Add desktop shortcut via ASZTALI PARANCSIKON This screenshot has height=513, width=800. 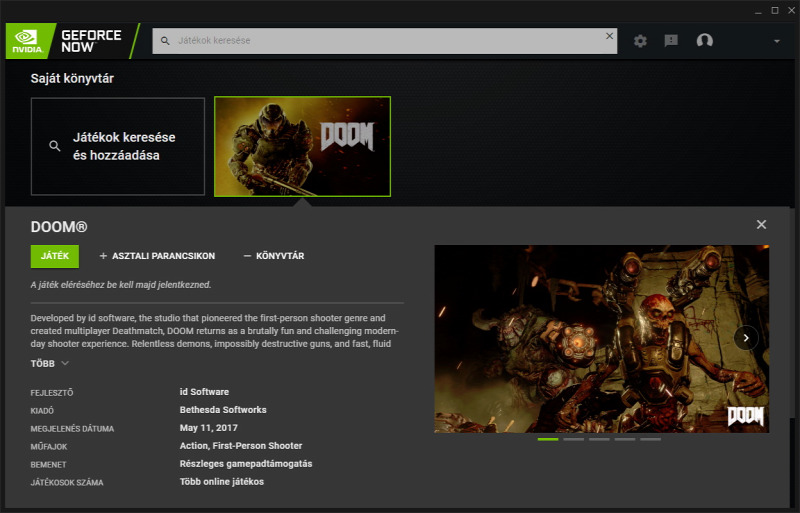[157, 256]
